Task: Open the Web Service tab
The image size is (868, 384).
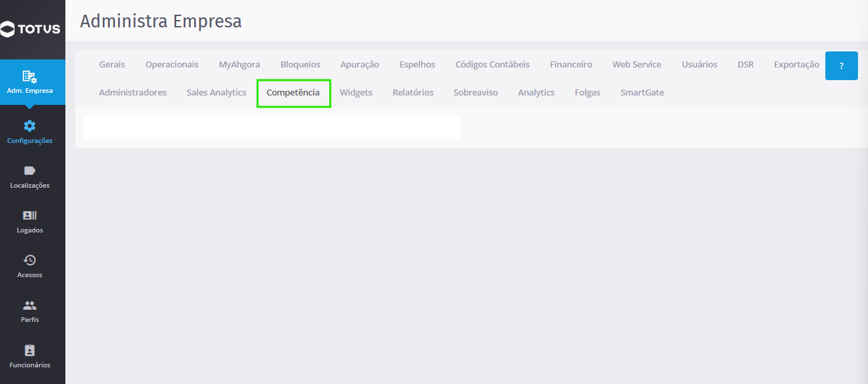Action: pos(637,64)
